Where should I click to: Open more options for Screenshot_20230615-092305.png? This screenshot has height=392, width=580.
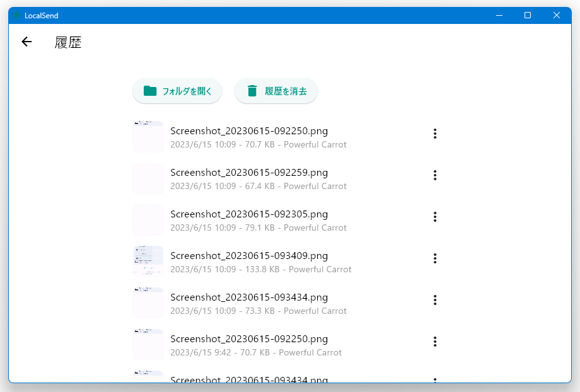point(435,217)
